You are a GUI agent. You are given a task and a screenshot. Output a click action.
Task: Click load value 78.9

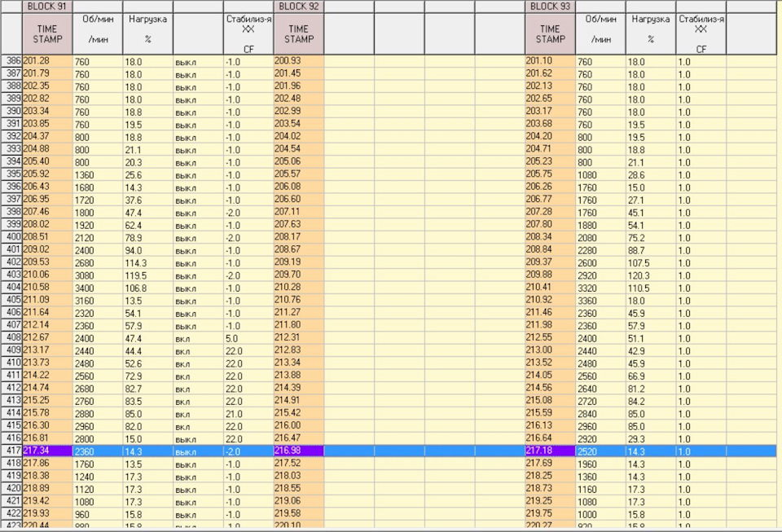pyautogui.click(x=147, y=238)
